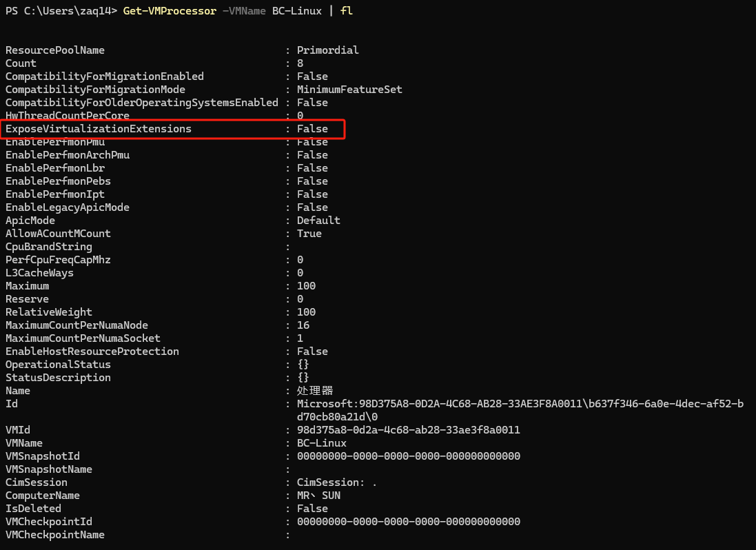756x550 pixels.
Task: Click the ApicMode Default value
Action: 318,221
